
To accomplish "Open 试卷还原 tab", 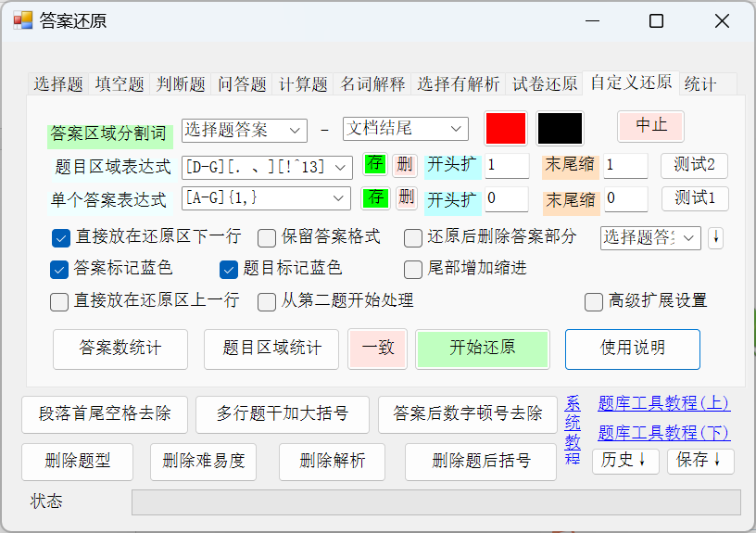I will click(545, 84).
